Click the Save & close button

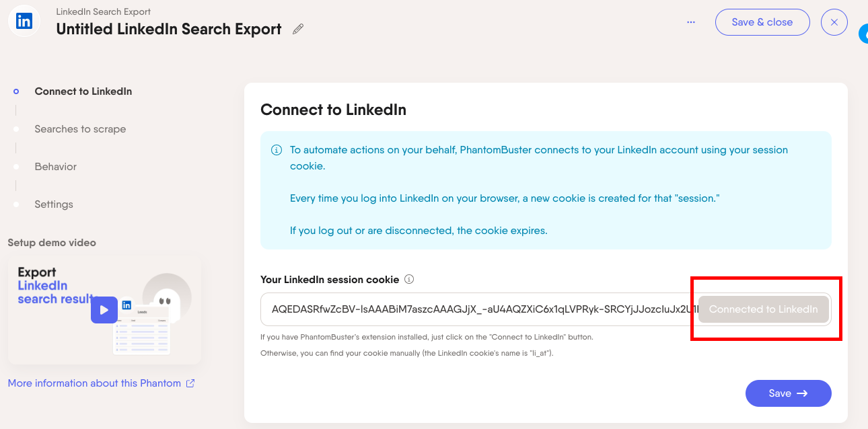point(762,22)
